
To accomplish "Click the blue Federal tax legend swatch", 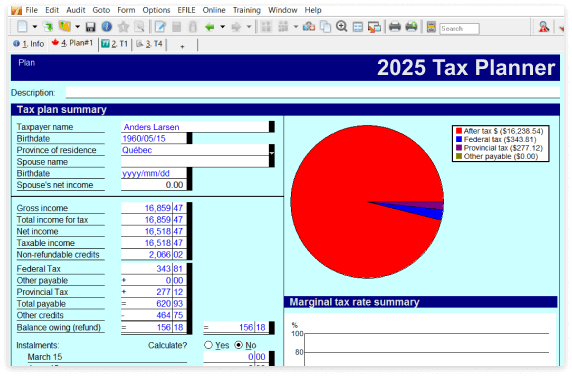I will [459, 139].
